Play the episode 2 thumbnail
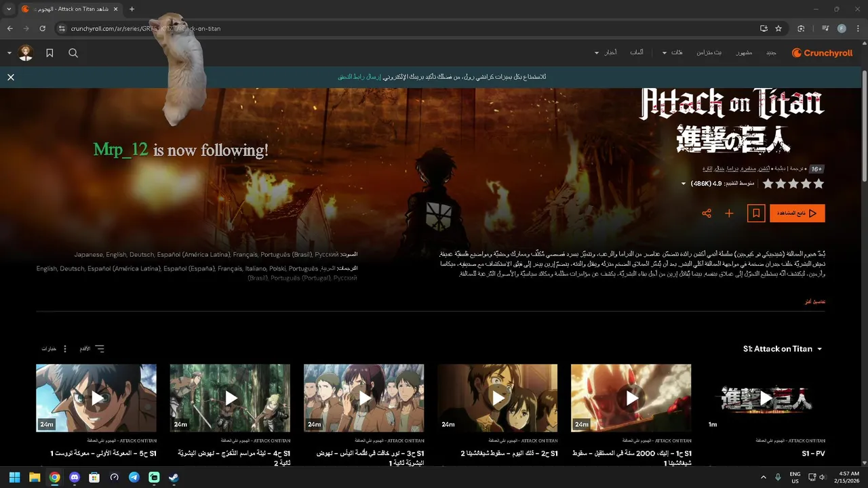Screen dimensions: 868x488 (498, 398)
